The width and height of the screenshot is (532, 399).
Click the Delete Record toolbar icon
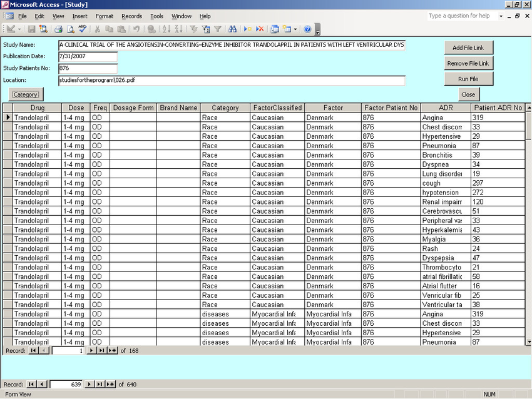pos(260,29)
